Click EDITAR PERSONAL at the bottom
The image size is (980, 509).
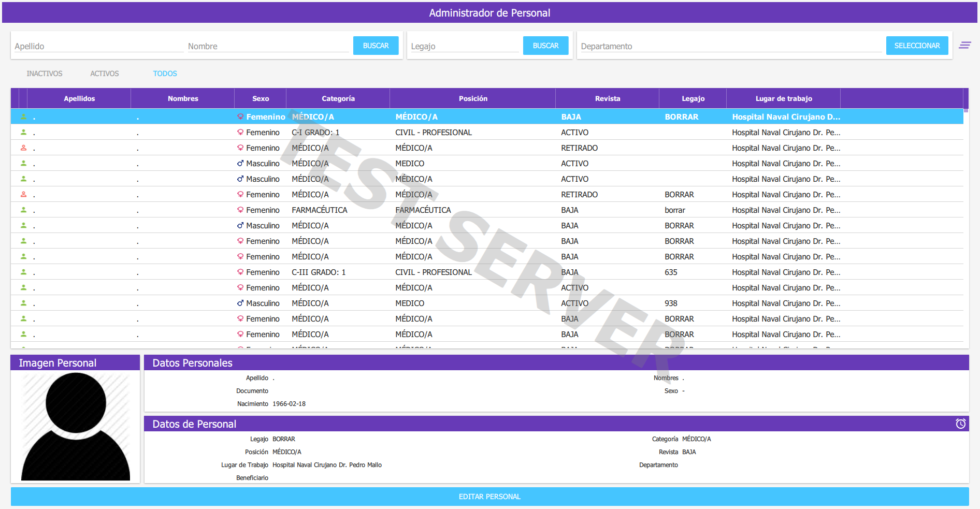489,496
